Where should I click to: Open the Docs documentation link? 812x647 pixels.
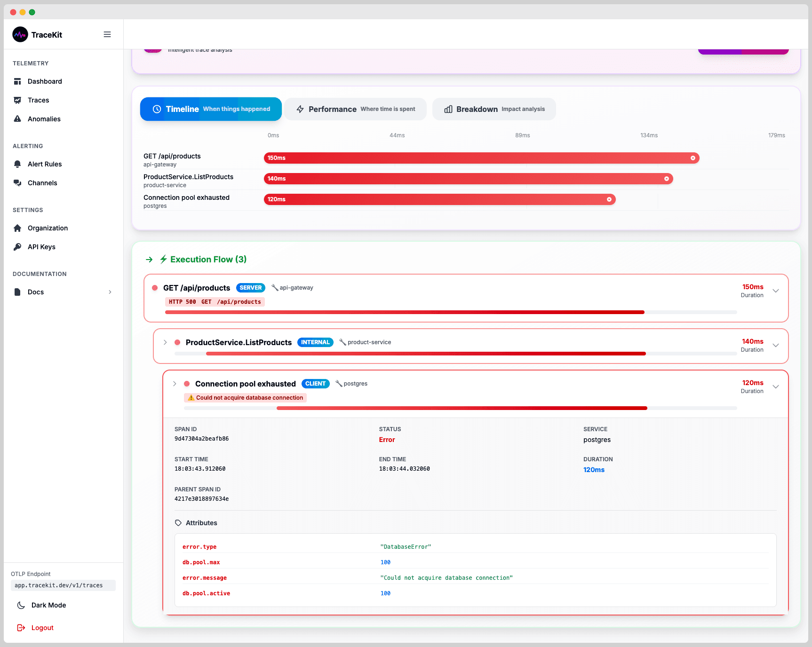point(36,292)
